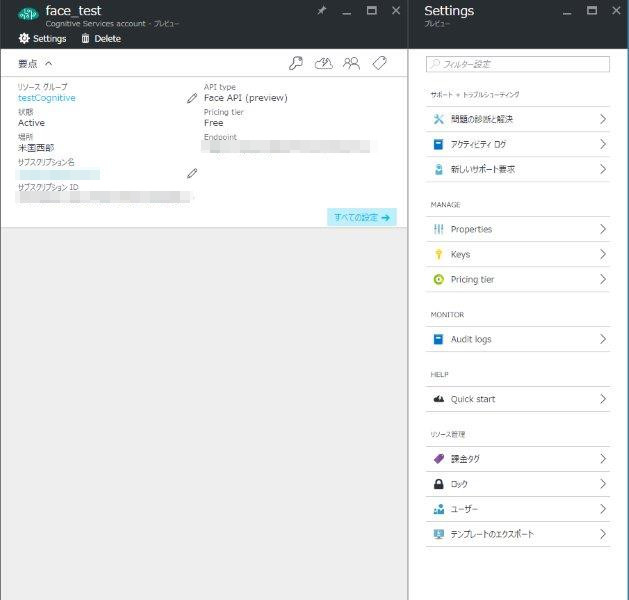Open the Properties settings item
Screen dimensions: 629x600
[x=518, y=229]
